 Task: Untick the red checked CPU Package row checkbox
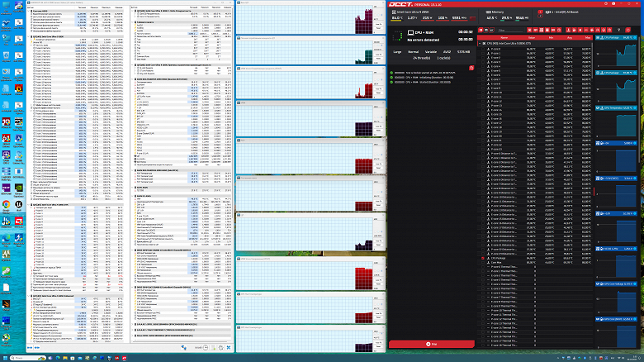[483, 258]
